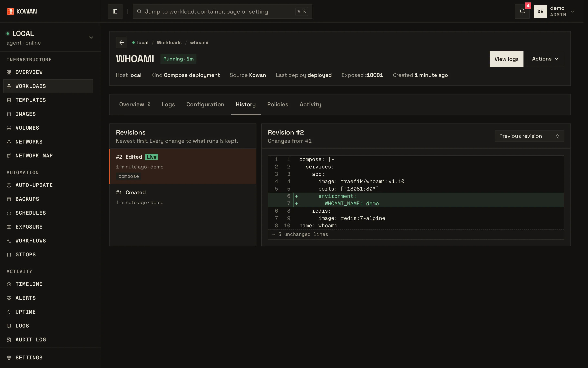Open Auto-Update page

(x=48, y=185)
